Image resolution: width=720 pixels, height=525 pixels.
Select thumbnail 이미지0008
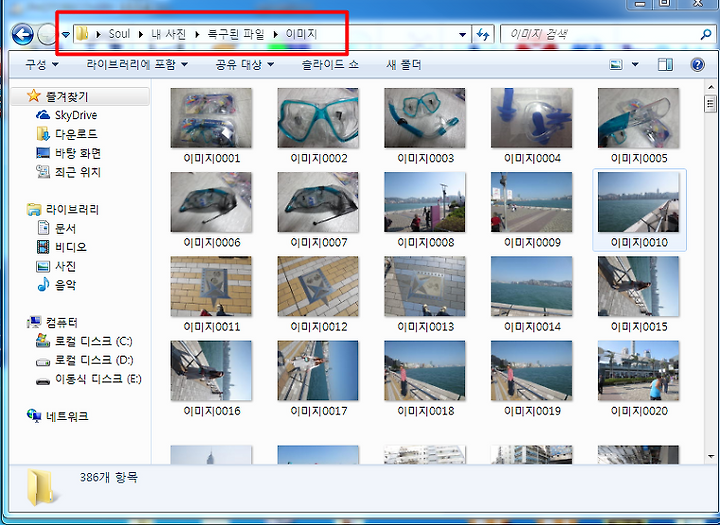425,202
